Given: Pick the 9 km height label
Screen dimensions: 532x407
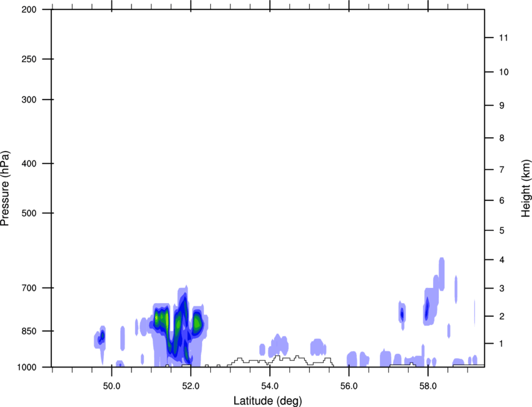Looking at the screenshot, I should click(502, 106).
